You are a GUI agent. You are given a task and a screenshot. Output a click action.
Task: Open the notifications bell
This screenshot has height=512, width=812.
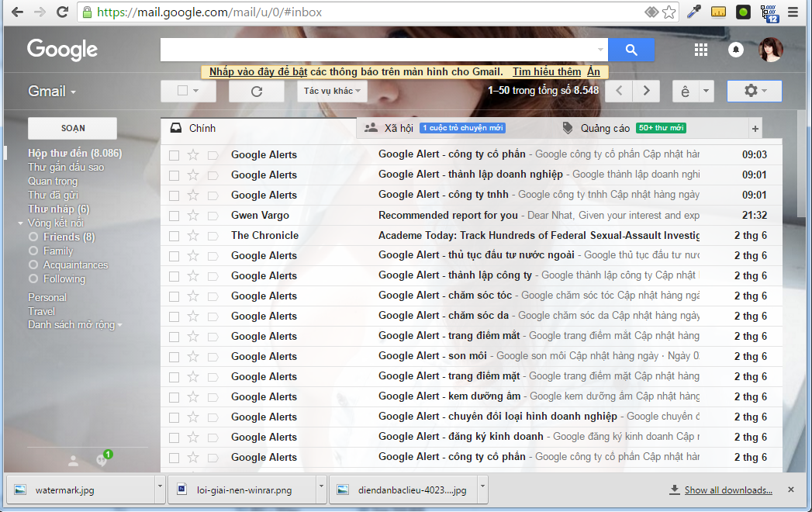(x=736, y=50)
